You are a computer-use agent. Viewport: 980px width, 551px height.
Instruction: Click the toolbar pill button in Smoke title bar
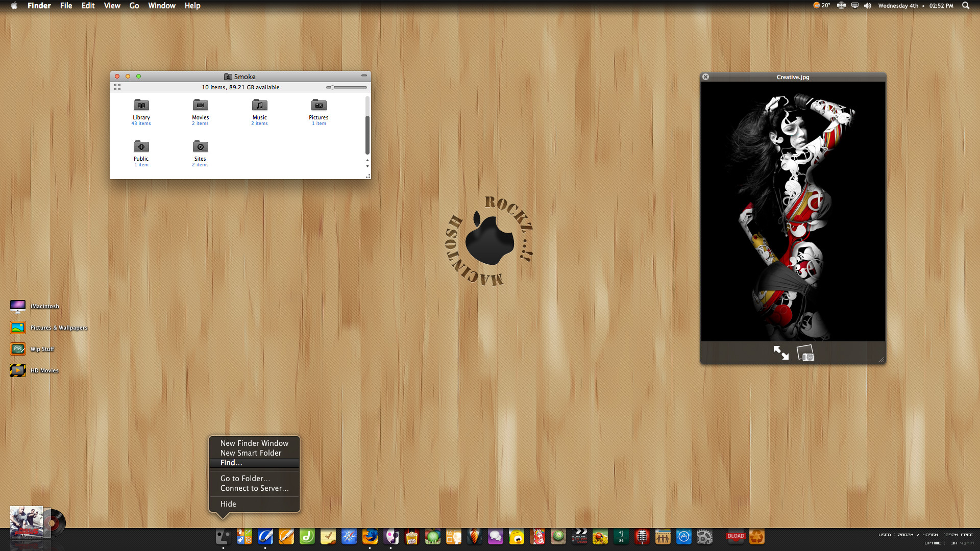pos(364,76)
